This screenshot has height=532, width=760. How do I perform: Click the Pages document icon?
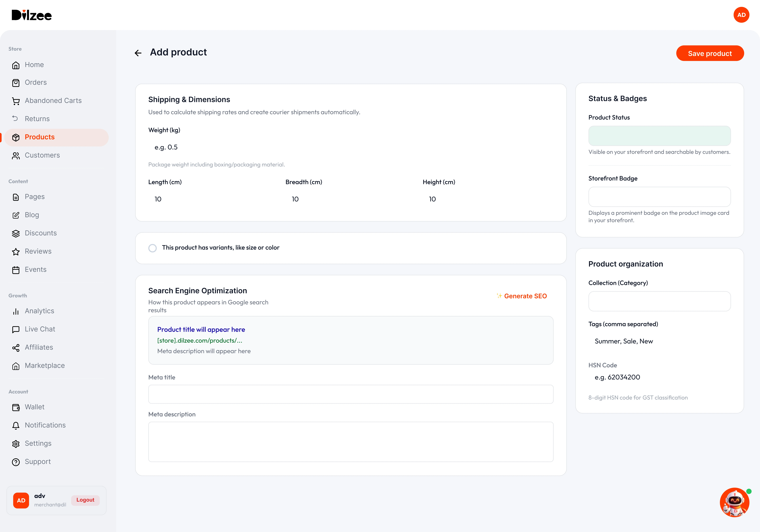click(x=16, y=197)
